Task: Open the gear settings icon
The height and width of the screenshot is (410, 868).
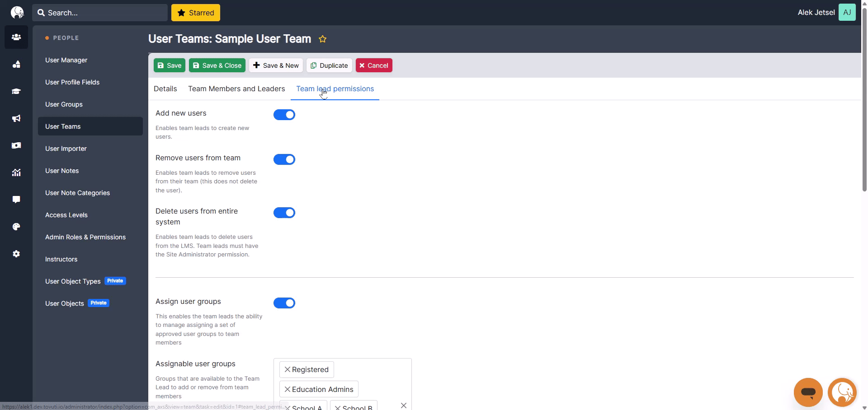Action: tap(16, 254)
